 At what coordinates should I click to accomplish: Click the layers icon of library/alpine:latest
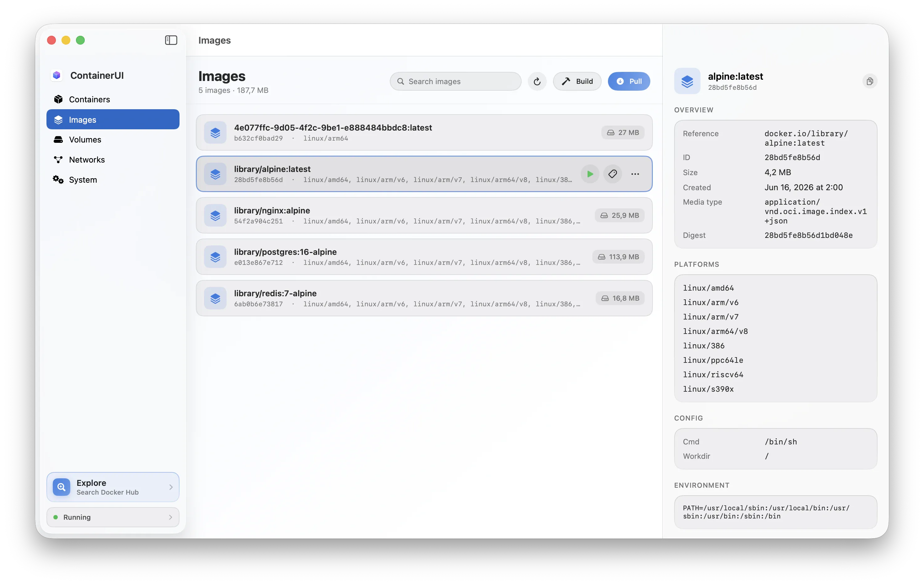pos(215,174)
